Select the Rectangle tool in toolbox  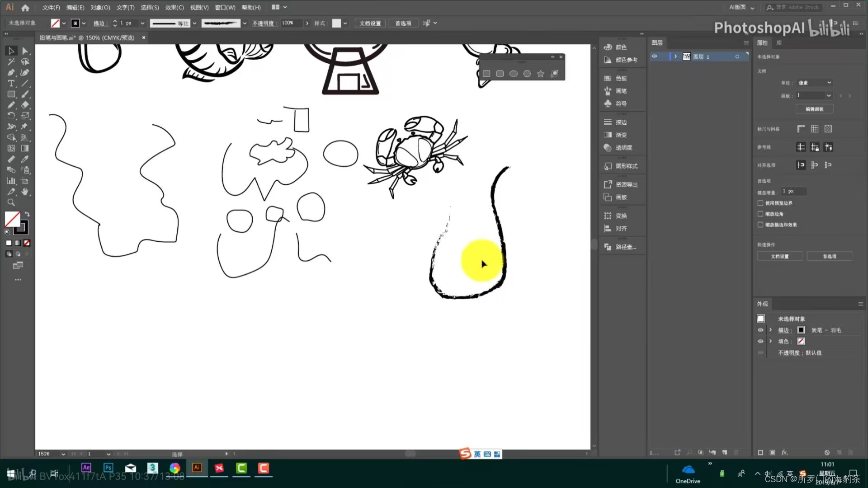click(x=11, y=94)
